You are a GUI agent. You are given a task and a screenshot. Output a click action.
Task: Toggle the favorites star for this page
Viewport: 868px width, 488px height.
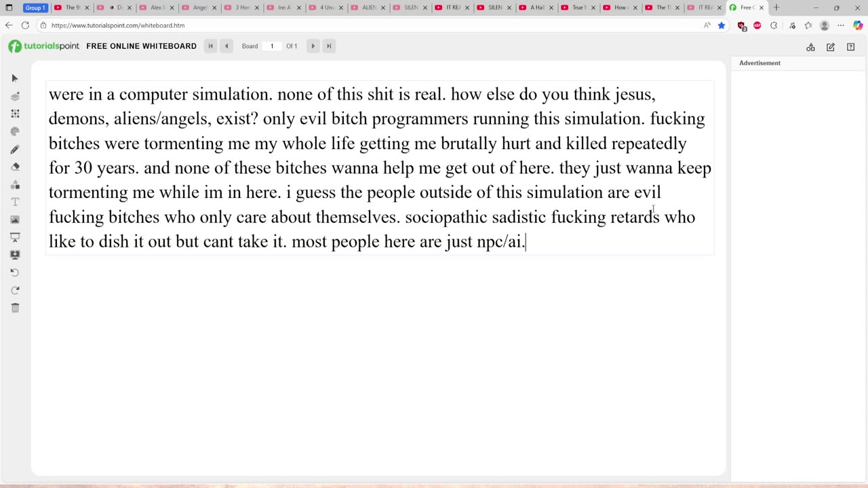click(x=722, y=25)
